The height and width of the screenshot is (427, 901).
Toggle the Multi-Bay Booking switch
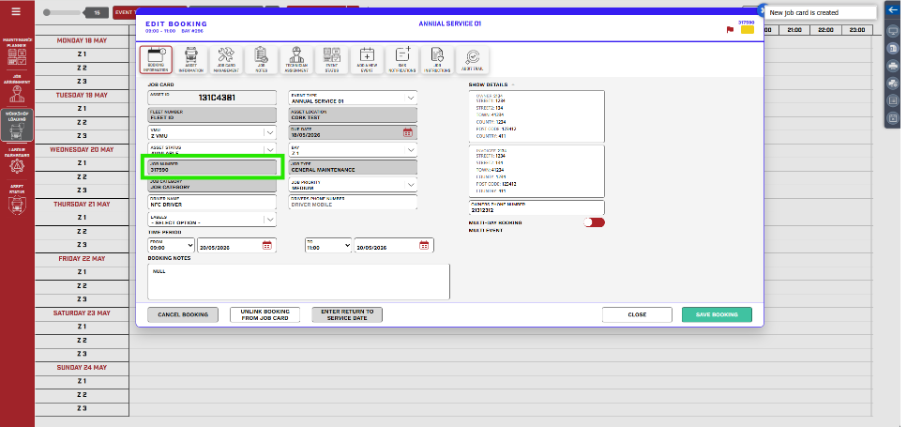(594, 222)
